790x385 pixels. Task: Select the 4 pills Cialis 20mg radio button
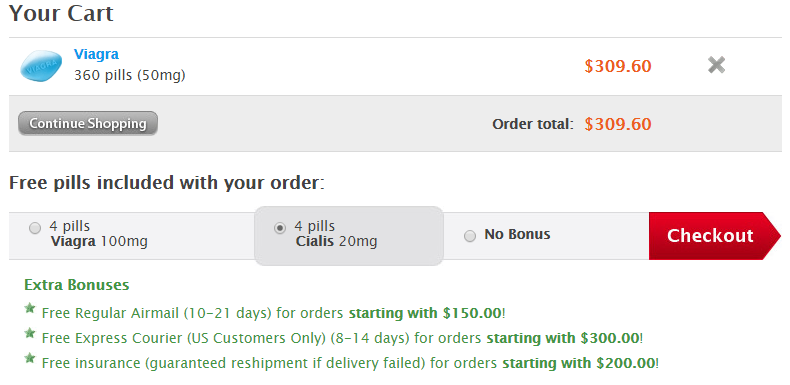click(x=280, y=228)
